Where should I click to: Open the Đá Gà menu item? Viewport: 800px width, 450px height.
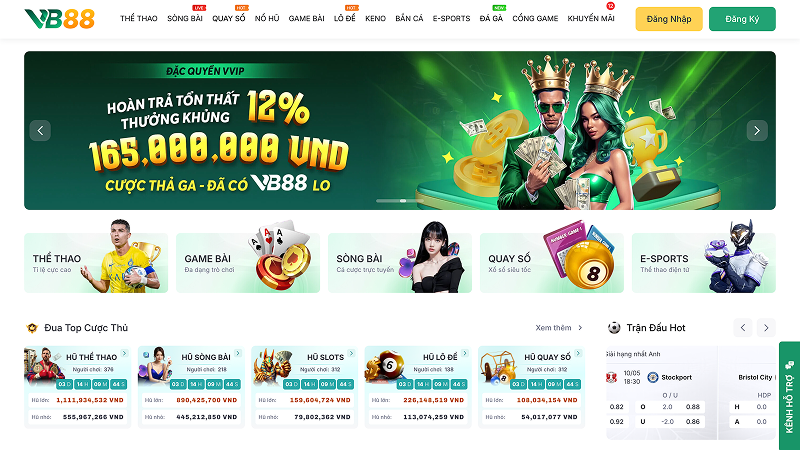[491, 18]
